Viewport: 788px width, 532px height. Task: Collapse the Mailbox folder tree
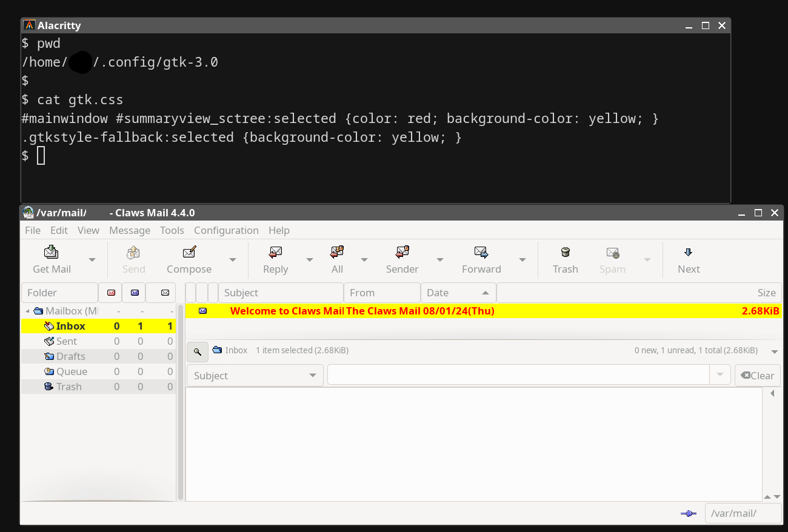(x=27, y=311)
